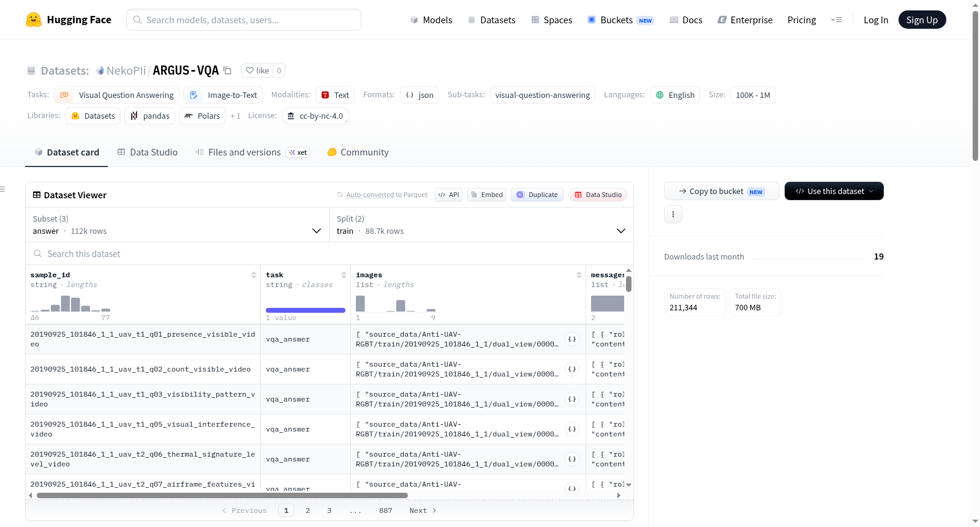Expand images cell for q06_thermal_signature row
The width and height of the screenshot is (980, 527).
point(572,459)
